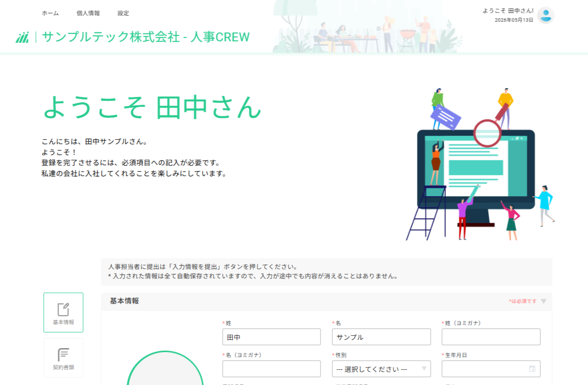
Task: Open 個人情報 menu item
Action: pyautogui.click(x=88, y=13)
